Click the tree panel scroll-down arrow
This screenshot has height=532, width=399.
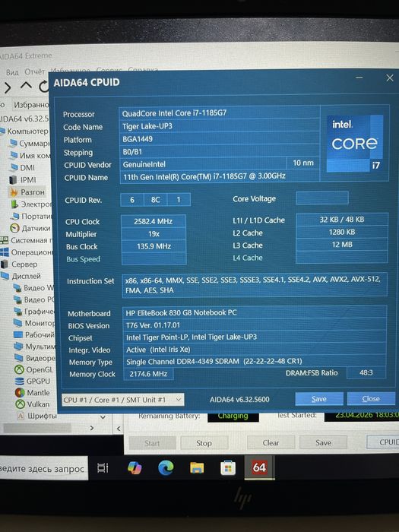pyautogui.click(x=103, y=417)
